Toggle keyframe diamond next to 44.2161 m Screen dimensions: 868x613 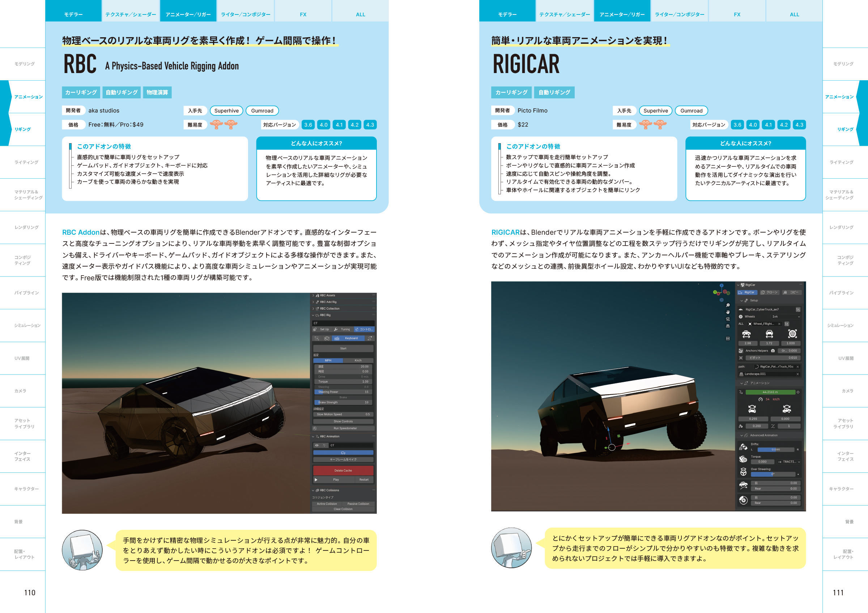tap(798, 392)
